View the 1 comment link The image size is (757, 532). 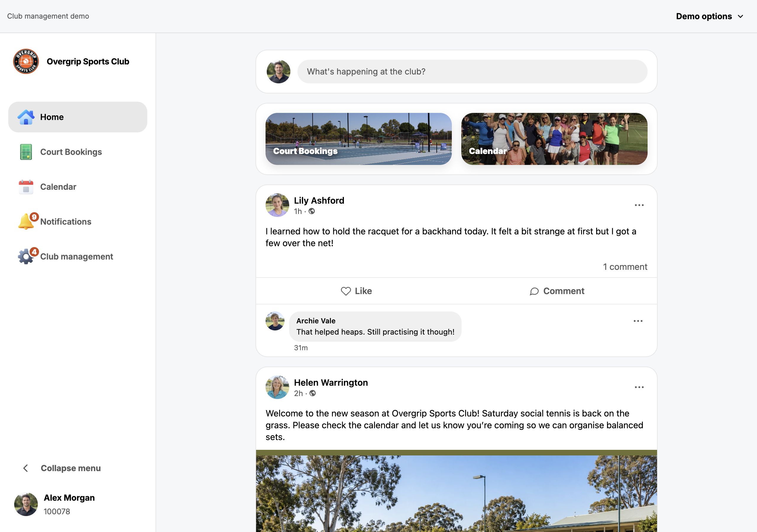tap(625, 267)
